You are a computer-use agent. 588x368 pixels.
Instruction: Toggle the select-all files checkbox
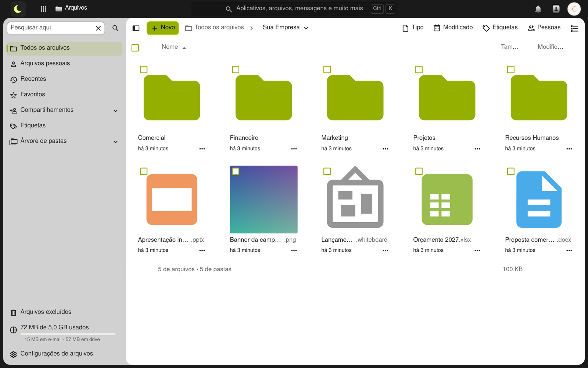coord(135,47)
